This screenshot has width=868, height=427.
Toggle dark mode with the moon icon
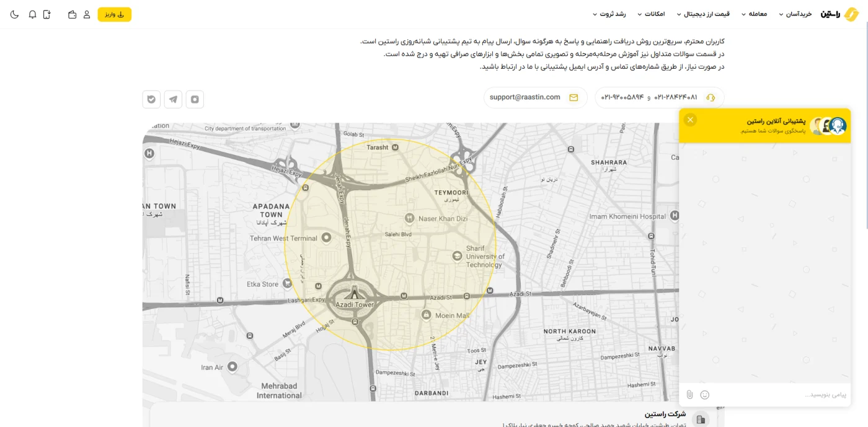tap(15, 14)
